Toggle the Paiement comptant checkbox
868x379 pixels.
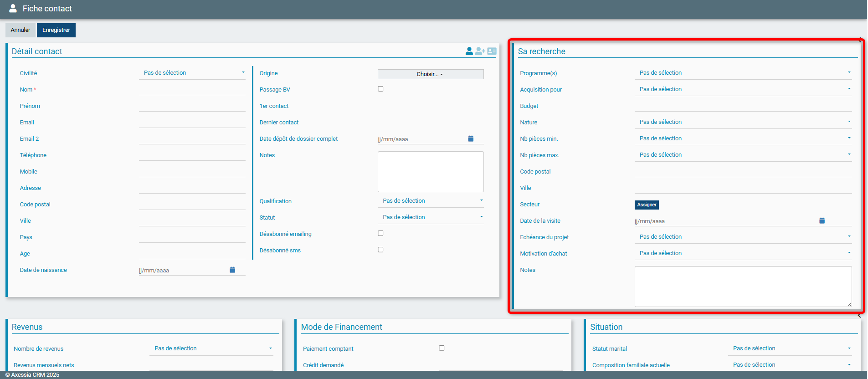[442, 348]
